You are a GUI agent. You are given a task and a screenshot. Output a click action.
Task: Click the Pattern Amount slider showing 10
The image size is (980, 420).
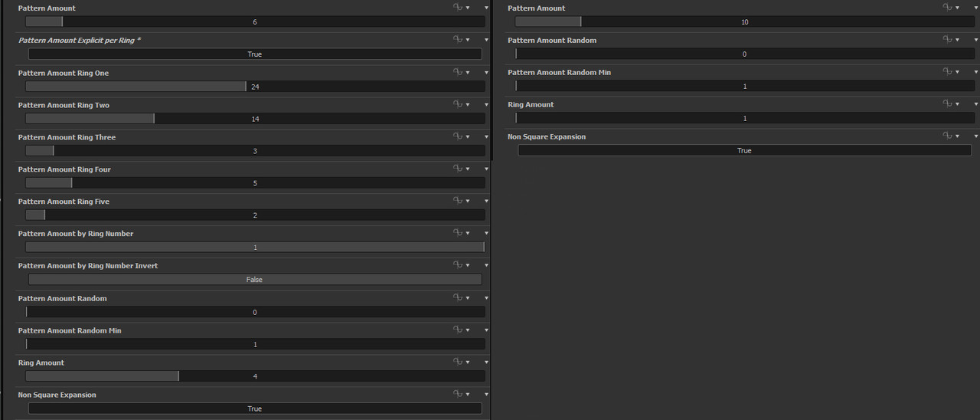coord(745,22)
